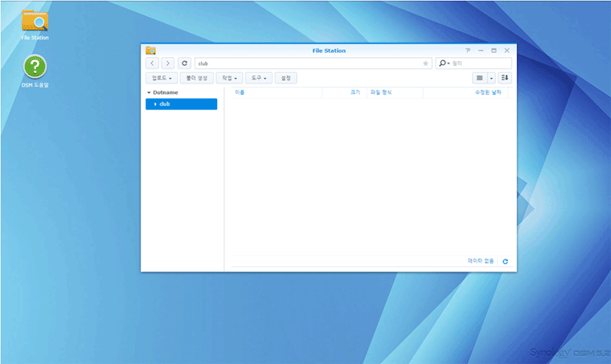The image size is (611, 364).
Task: Click the 설정 (Settings) button
Action: click(286, 78)
